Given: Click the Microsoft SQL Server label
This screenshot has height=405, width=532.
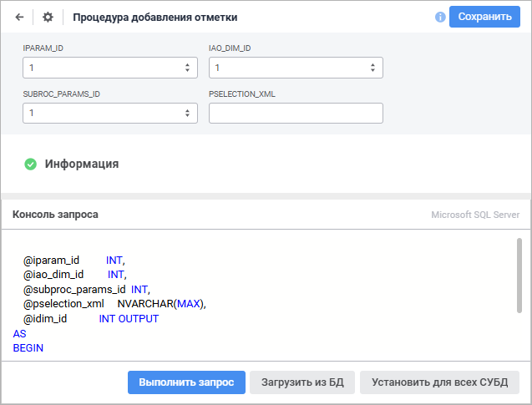Looking at the screenshot, I should pyautogui.click(x=474, y=215).
